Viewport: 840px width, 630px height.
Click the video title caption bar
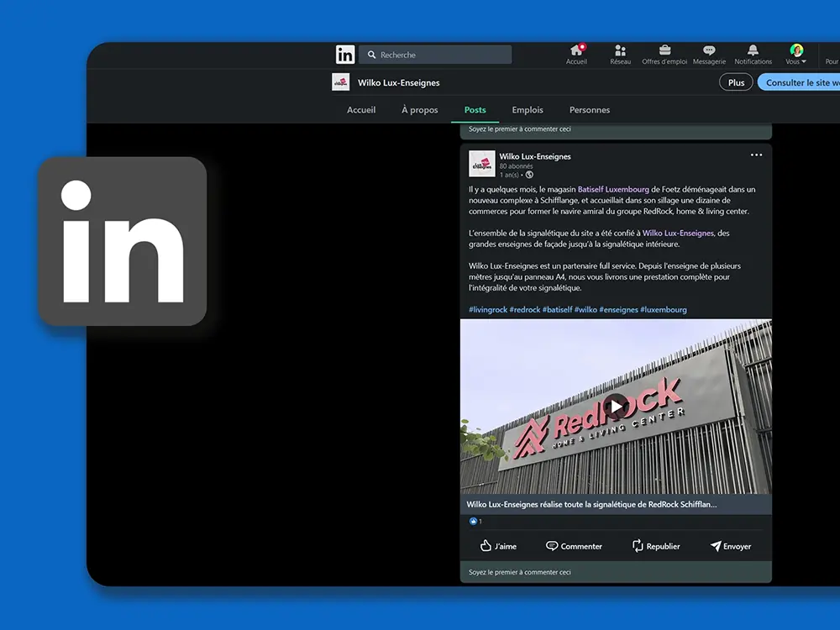616,504
